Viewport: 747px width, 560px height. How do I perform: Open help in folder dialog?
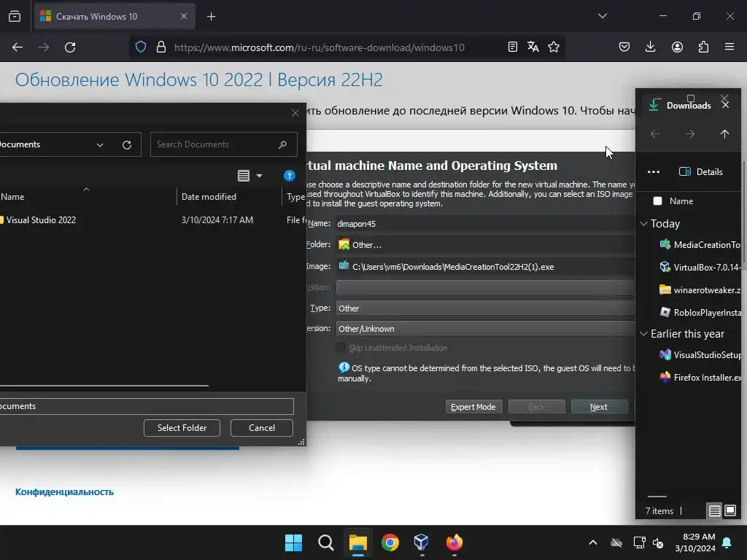pos(289,176)
